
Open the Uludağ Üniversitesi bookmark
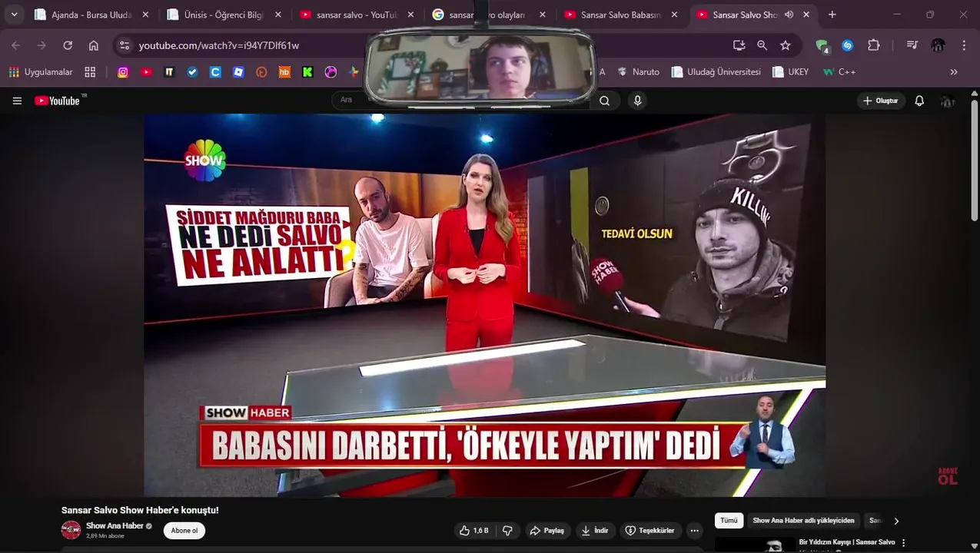716,72
